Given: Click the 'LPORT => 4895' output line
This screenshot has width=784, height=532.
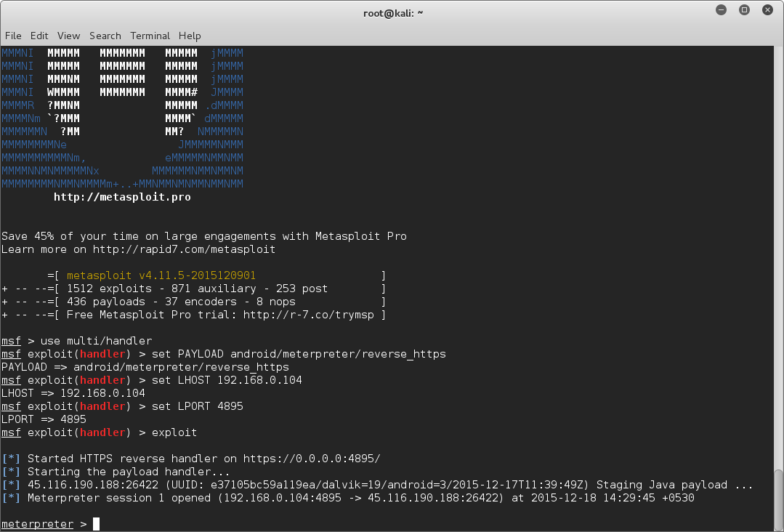Looking at the screenshot, I should point(44,419).
